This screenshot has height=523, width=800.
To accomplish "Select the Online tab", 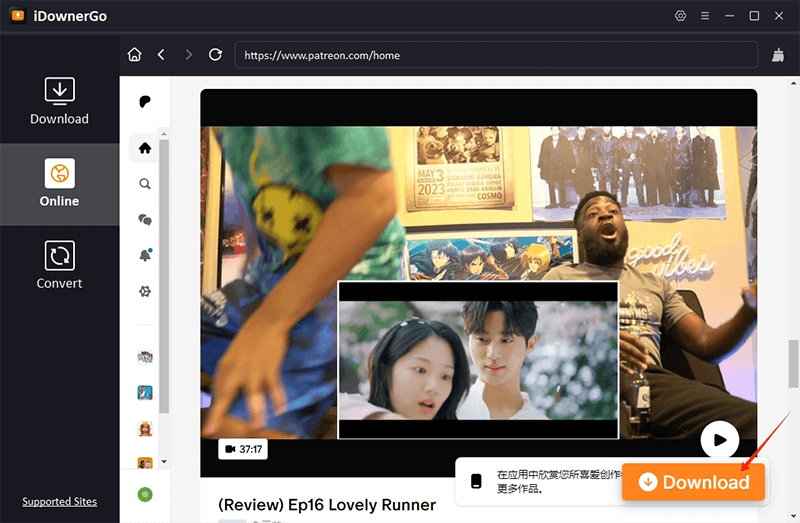I will (59, 183).
